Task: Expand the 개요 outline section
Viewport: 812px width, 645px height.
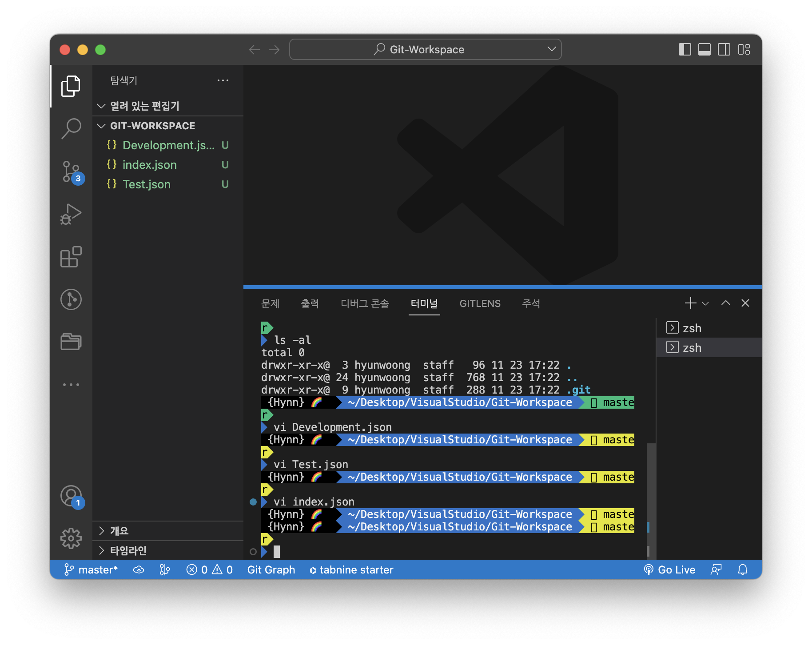Action: click(x=168, y=531)
